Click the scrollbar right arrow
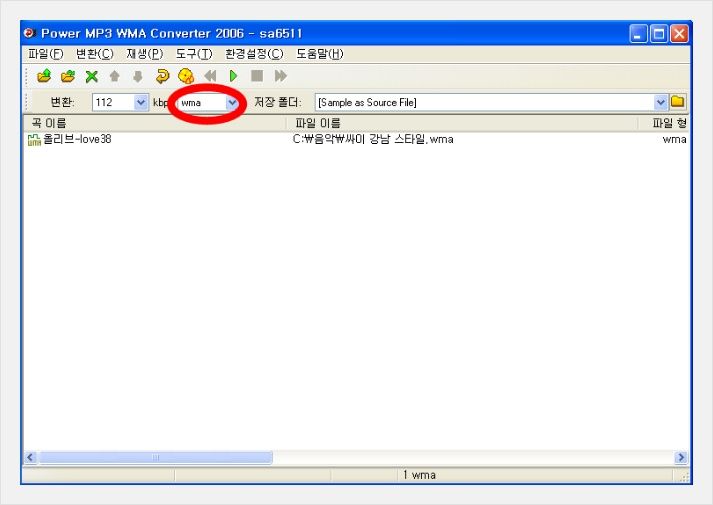The height and width of the screenshot is (505, 713). (681, 457)
